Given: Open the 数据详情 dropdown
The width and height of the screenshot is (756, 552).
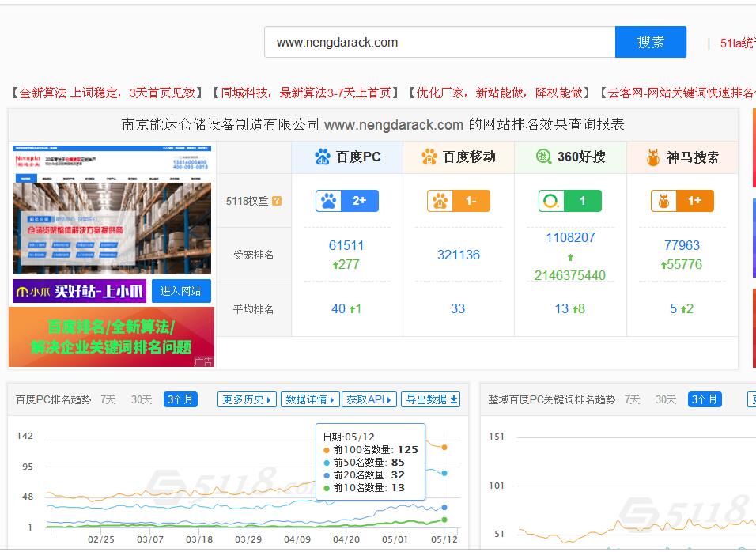Looking at the screenshot, I should [308, 399].
